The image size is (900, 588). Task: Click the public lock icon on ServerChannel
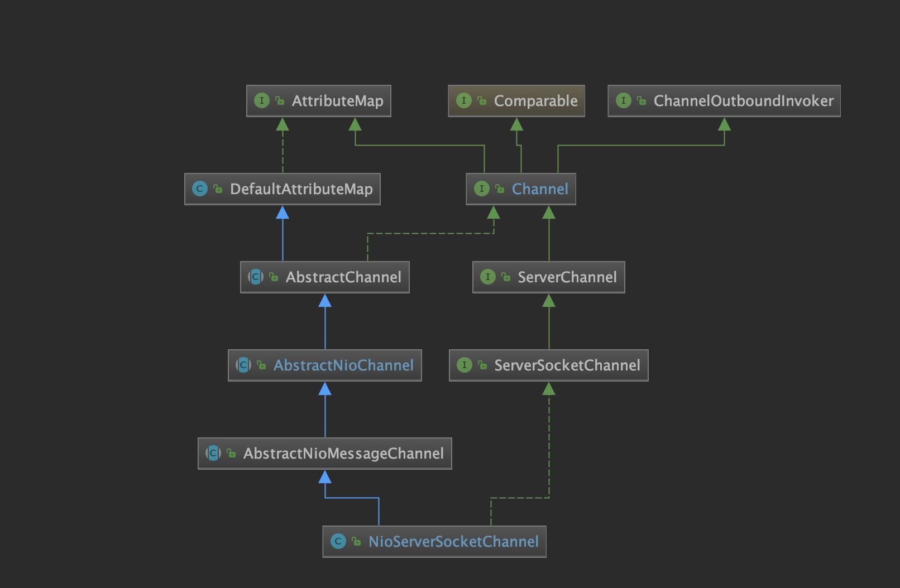(506, 277)
